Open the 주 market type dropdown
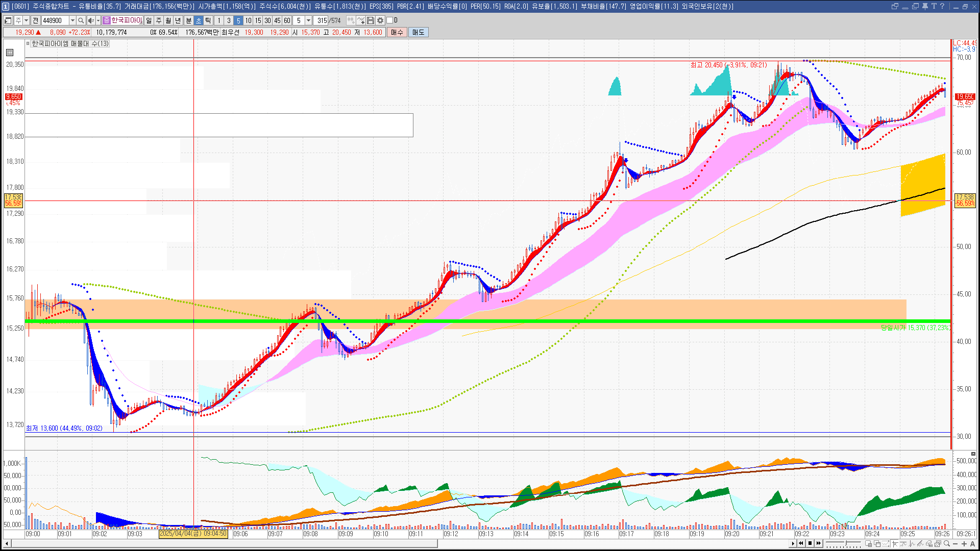The image size is (980, 551). click(26, 20)
